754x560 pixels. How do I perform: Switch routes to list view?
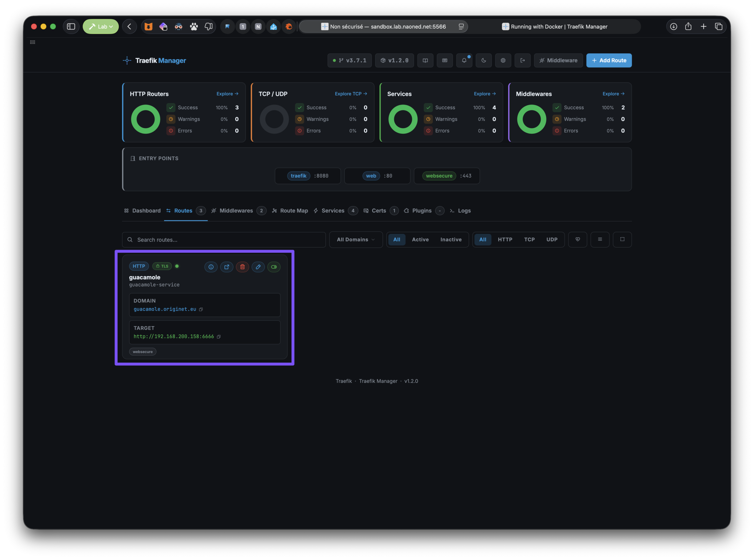[x=600, y=240]
